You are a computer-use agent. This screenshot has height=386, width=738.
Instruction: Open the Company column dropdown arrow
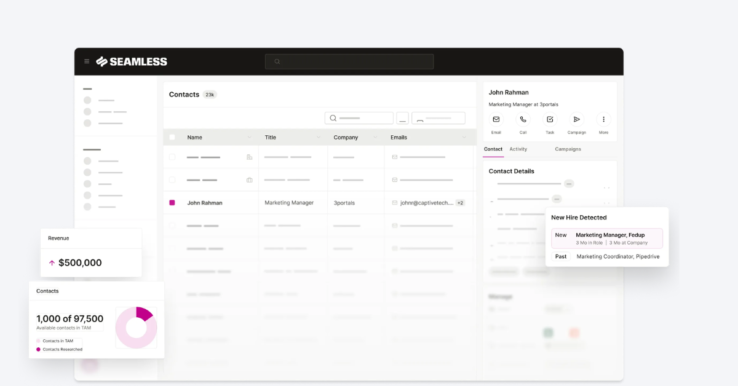[x=375, y=137]
